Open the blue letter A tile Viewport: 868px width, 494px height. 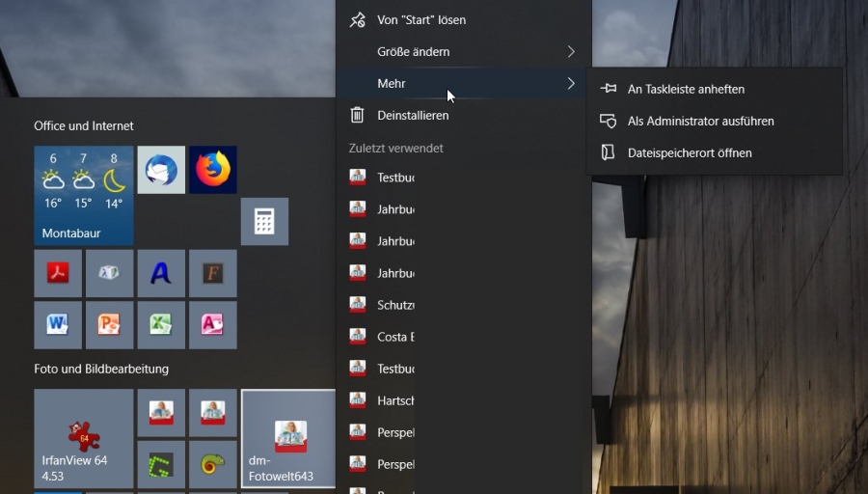(x=161, y=273)
